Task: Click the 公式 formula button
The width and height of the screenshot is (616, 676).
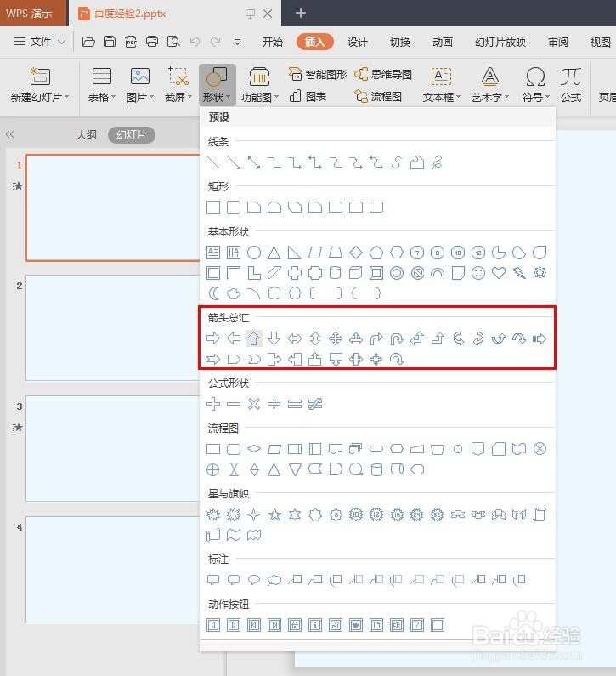Action: (571, 85)
